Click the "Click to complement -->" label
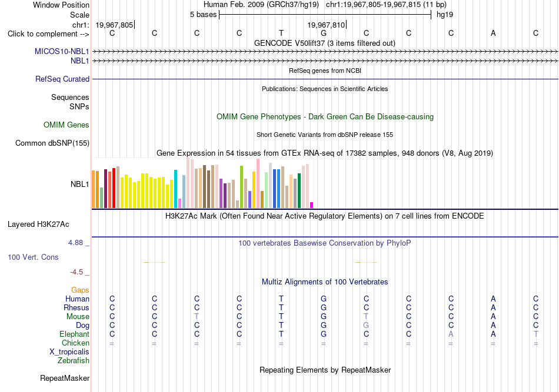 pos(48,34)
